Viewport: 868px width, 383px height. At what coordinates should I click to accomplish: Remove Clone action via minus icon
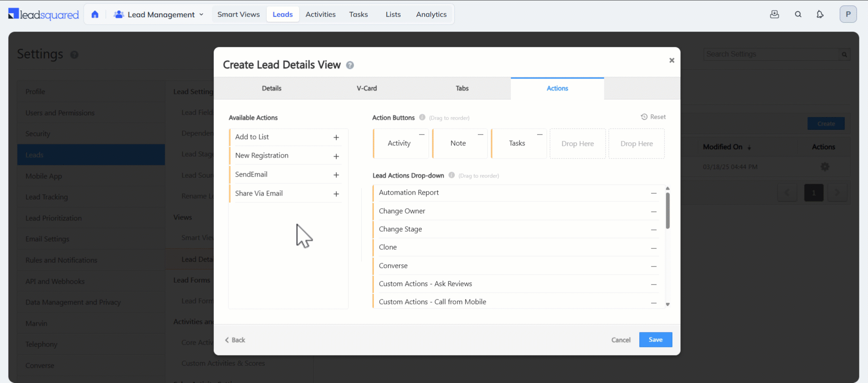653,248
